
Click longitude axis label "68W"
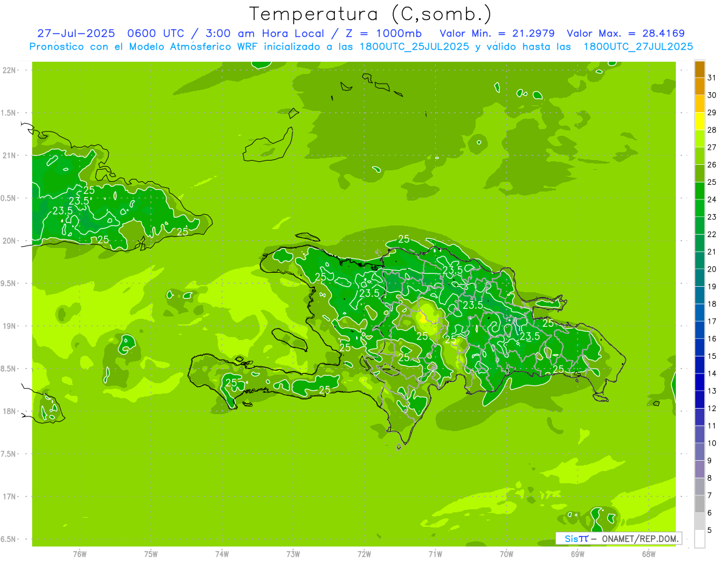tap(649, 554)
